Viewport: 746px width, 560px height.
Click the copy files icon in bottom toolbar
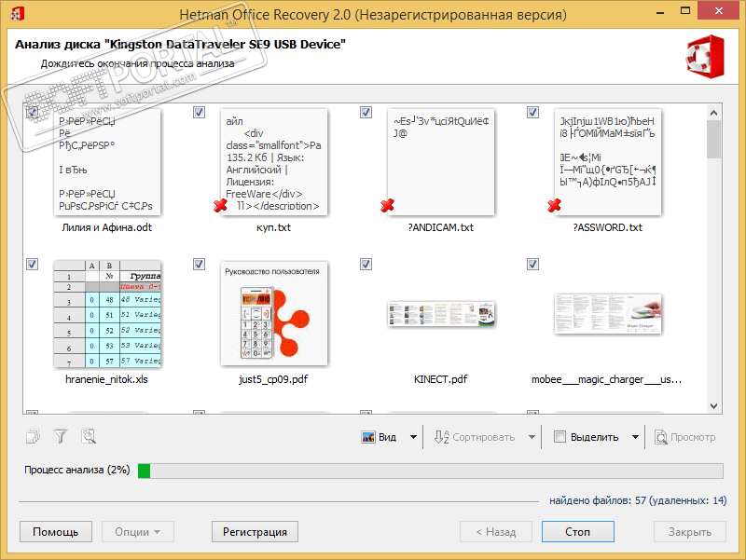[x=34, y=436]
